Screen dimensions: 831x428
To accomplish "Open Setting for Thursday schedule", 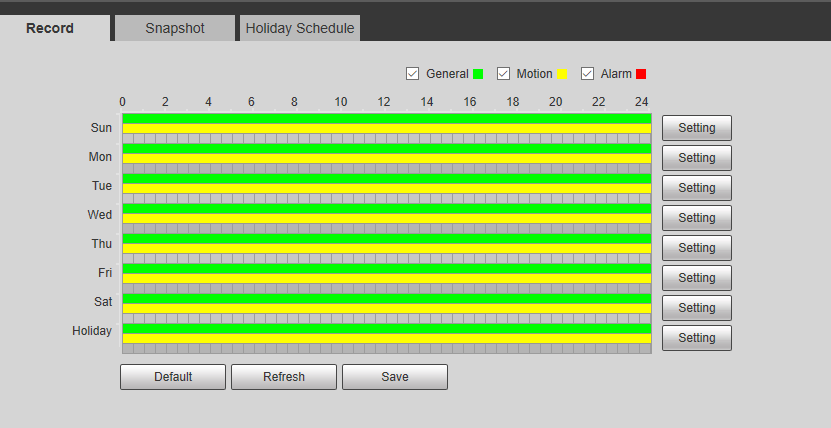I will [x=696, y=248].
